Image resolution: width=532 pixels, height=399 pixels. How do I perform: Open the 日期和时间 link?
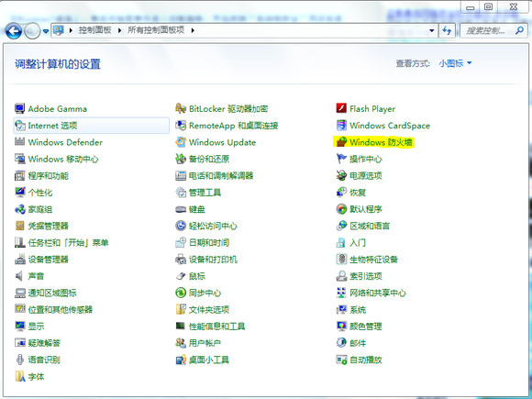point(209,242)
